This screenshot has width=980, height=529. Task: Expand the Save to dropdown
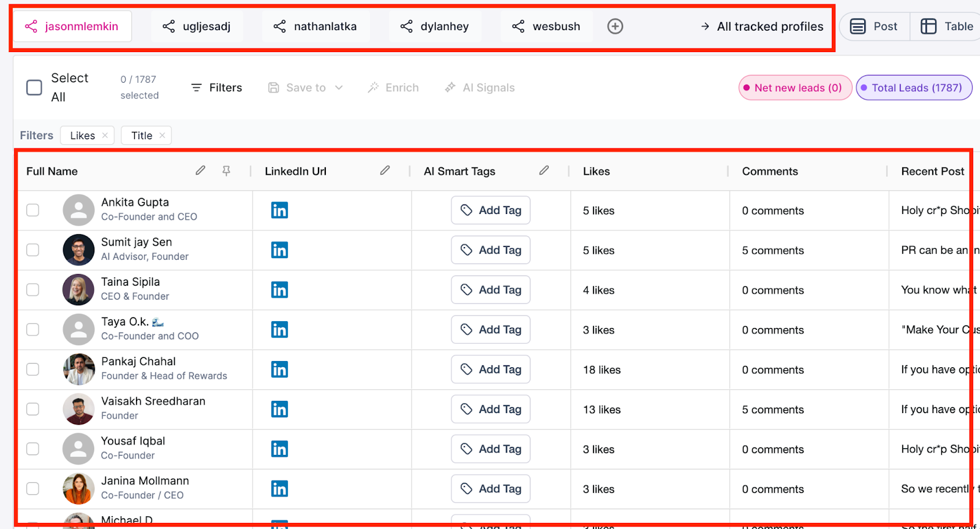point(306,88)
